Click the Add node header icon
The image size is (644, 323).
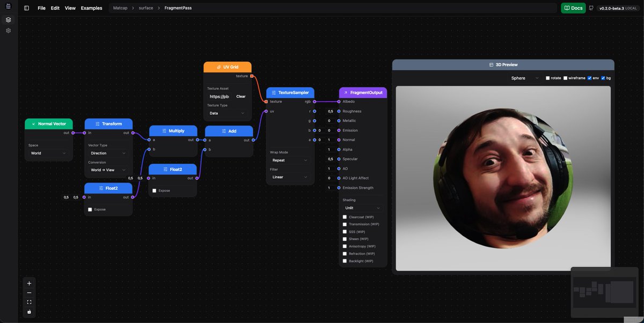[x=223, y=131]
